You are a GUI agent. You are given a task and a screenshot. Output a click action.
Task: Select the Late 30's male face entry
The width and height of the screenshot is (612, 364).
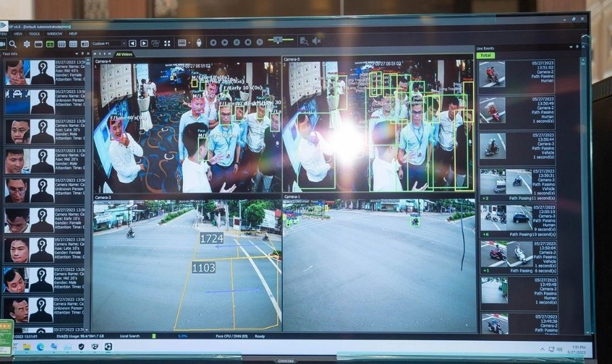pos(44,132)
